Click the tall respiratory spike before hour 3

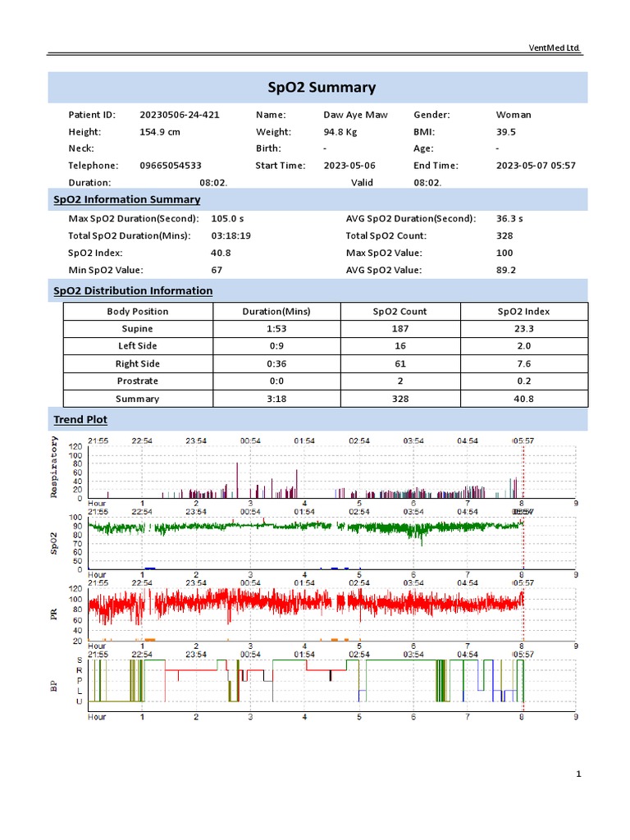(237, 481)
